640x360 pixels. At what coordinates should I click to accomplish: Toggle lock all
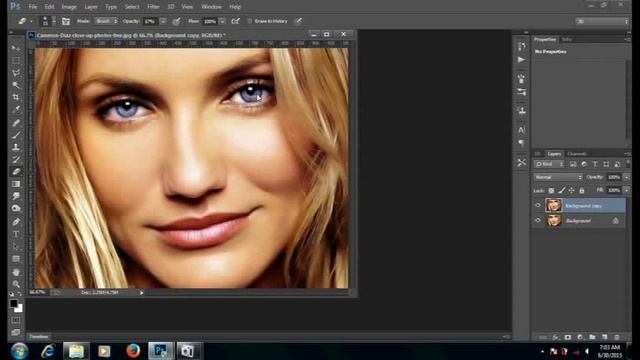point(582,191)
